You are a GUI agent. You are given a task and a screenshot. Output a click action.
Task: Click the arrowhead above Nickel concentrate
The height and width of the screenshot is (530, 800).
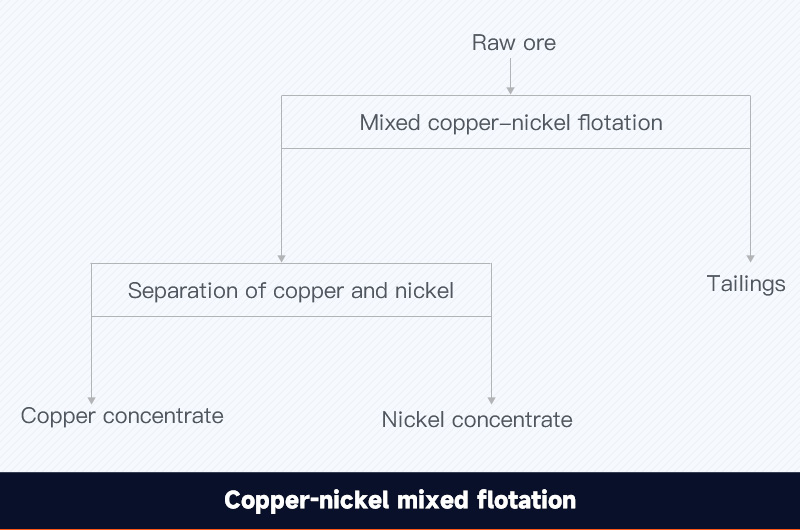pos(491,400)
